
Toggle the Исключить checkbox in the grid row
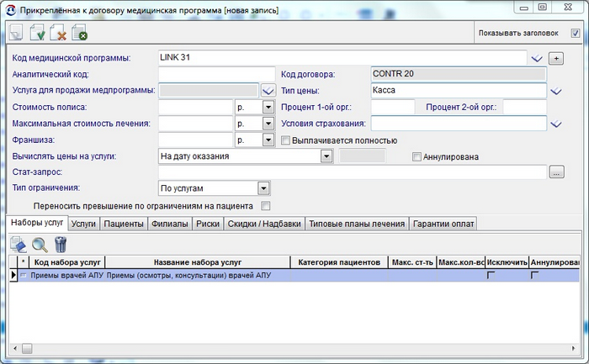[x=491, y=275]
